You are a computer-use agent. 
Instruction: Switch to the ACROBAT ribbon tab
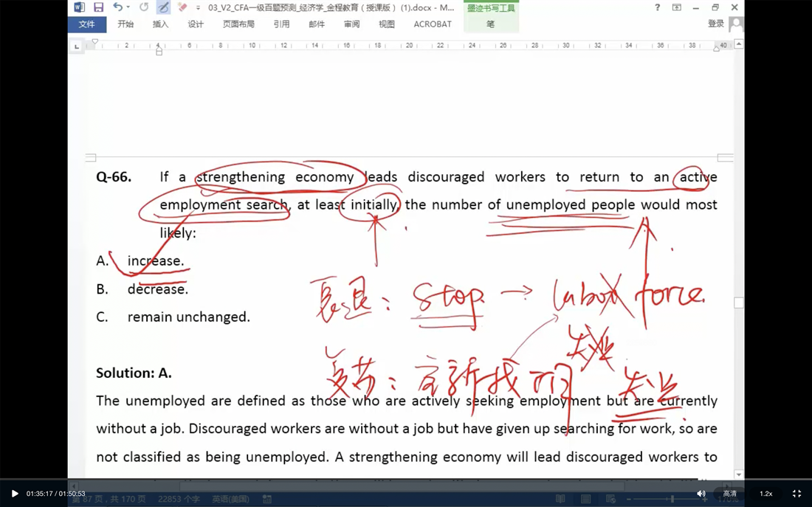(x=433, y=24)
